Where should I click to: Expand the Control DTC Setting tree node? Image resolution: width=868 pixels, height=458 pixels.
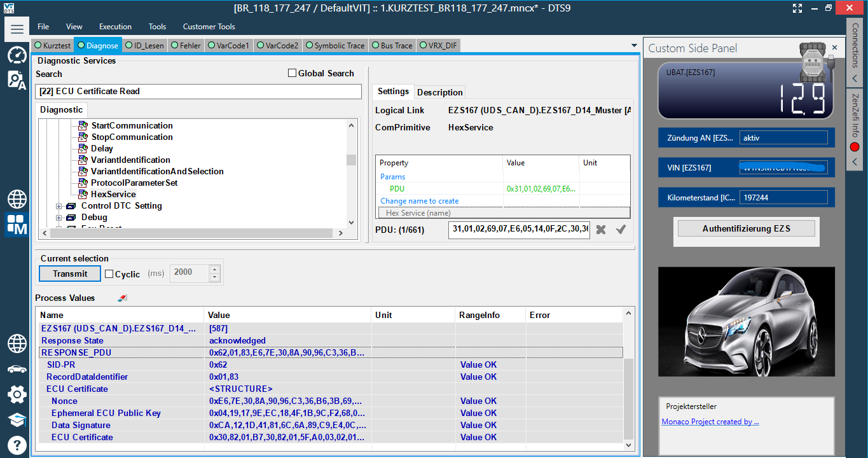pyautogui.click(x=58, y=206)
